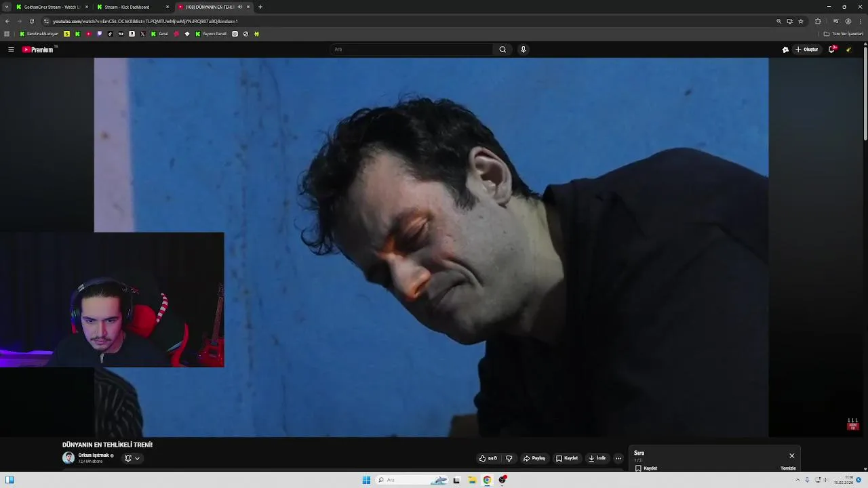868x488 pixels.
Task: Close the Sıra queue panel
Action: [x=791, y=455]
